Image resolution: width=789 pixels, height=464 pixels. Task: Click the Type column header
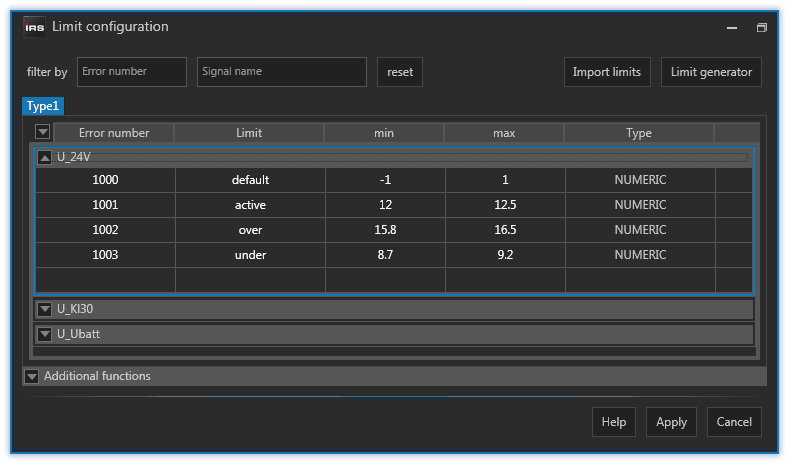pos(639,133)
